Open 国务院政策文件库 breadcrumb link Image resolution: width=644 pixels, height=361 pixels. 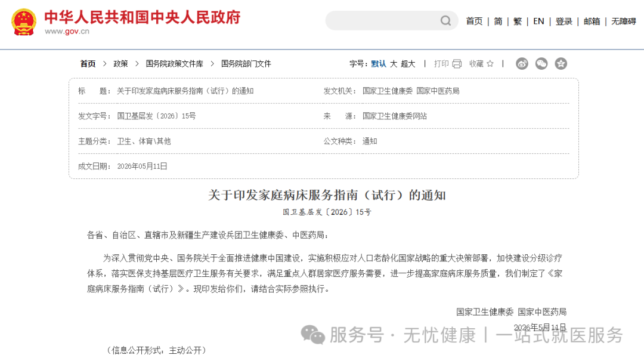(x=175, y=64)
